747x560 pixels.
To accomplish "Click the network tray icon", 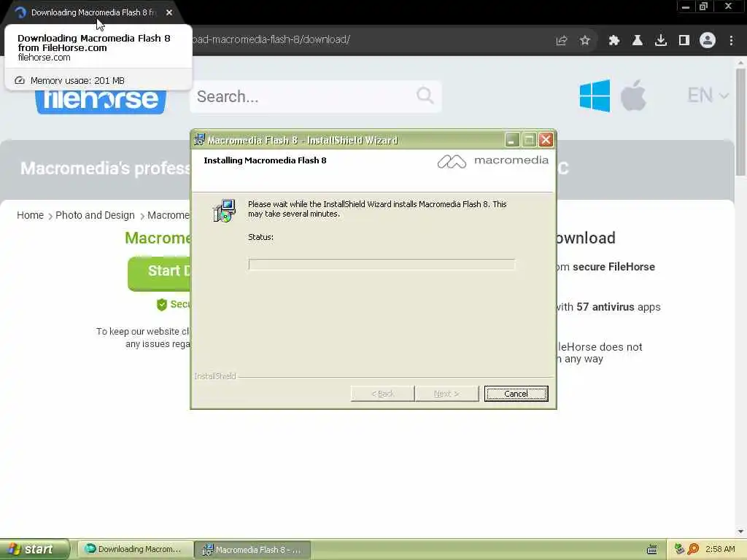I will coord(679,549).
